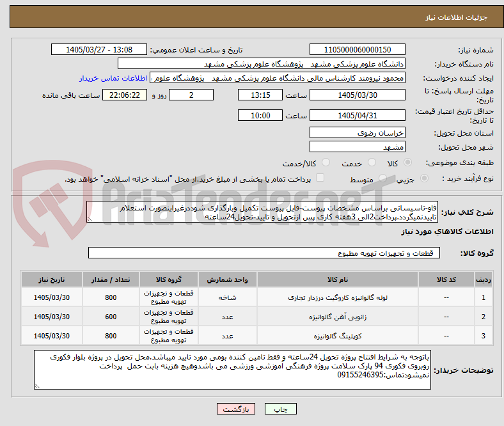
Task: Click the announcement date field 1405/03/27 - 13:08
Action: coord(99,49)
